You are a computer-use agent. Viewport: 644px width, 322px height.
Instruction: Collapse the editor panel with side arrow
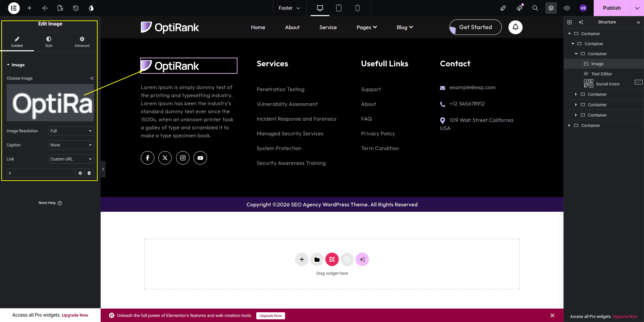(x=103, y=169)
